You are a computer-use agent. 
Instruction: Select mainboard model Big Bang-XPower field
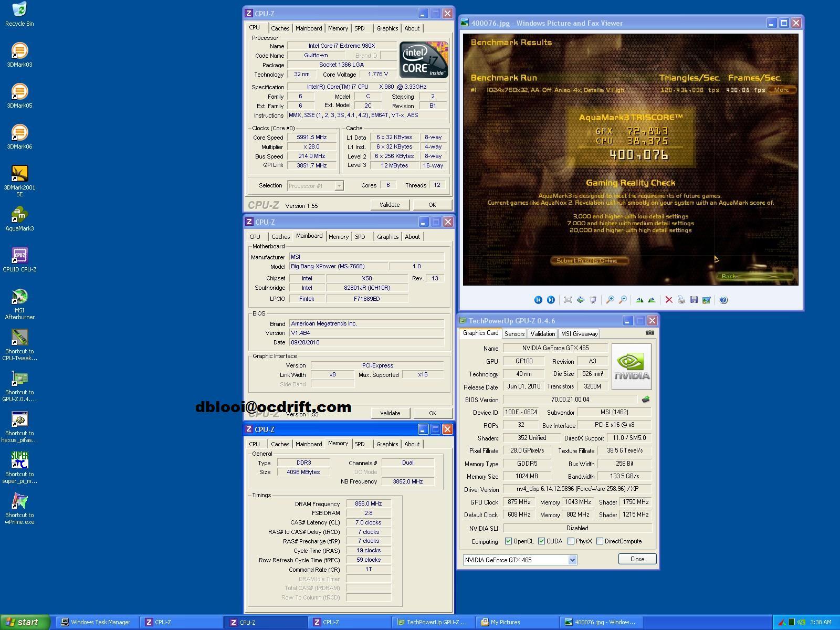pos(339,266)
